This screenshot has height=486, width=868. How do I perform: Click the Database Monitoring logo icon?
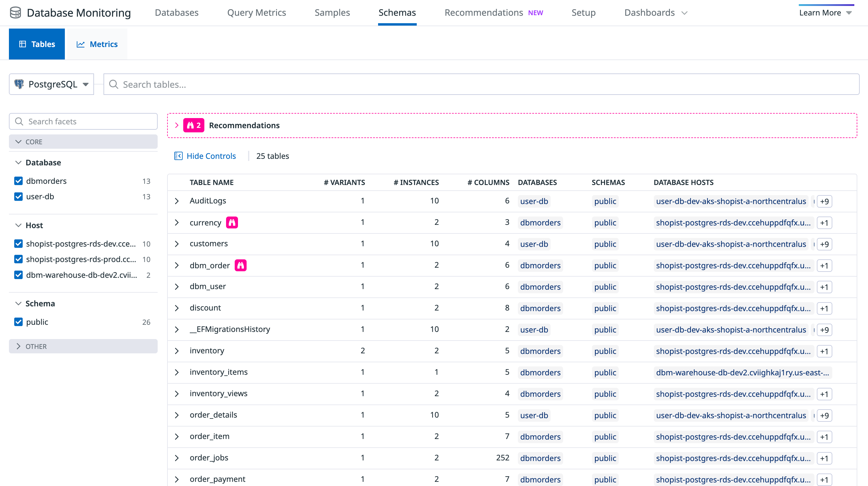pos(15,12)
